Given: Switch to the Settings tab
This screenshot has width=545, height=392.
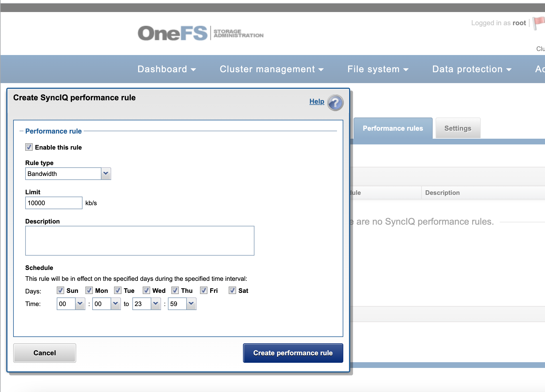Looking at the screenshot, I should pyautogui.click(x=458, y=128).
